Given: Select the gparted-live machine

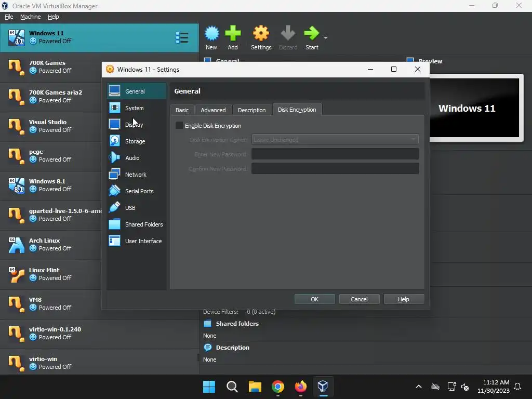Looking at the screenshot, I should pos(51,215).
